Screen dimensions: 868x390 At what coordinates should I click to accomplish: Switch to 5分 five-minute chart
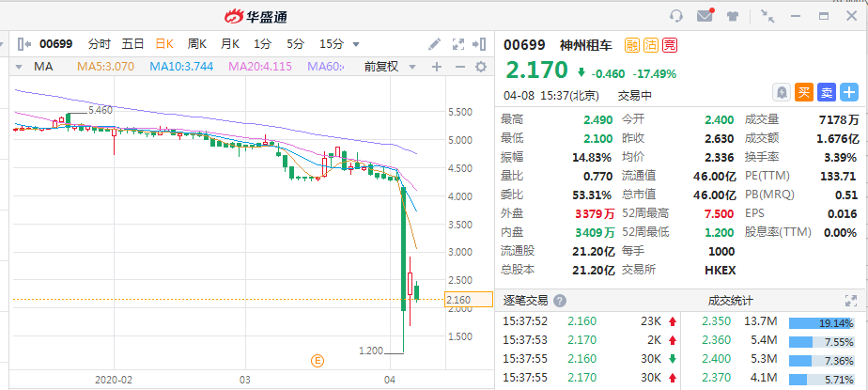[x=295, y=44]
